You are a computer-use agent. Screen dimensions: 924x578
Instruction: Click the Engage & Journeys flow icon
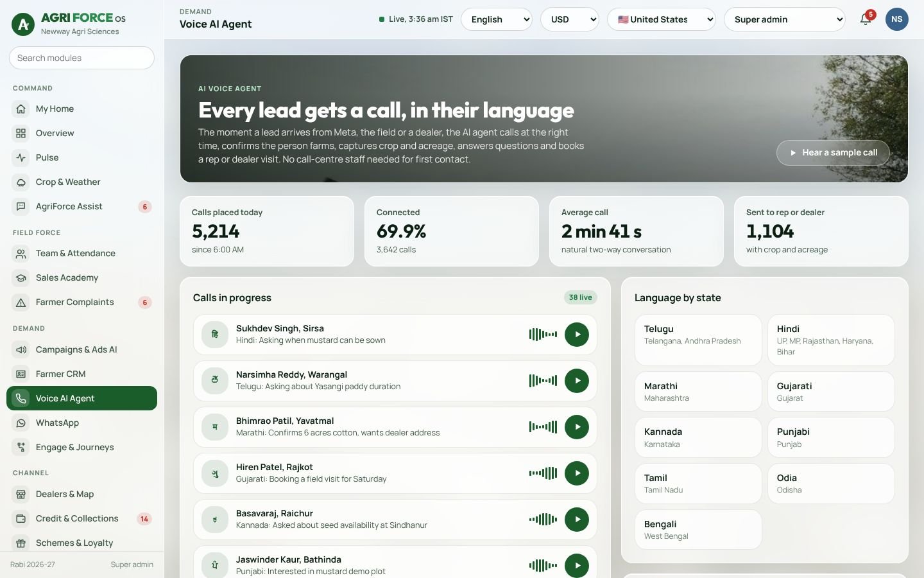[x=21, y=448]
